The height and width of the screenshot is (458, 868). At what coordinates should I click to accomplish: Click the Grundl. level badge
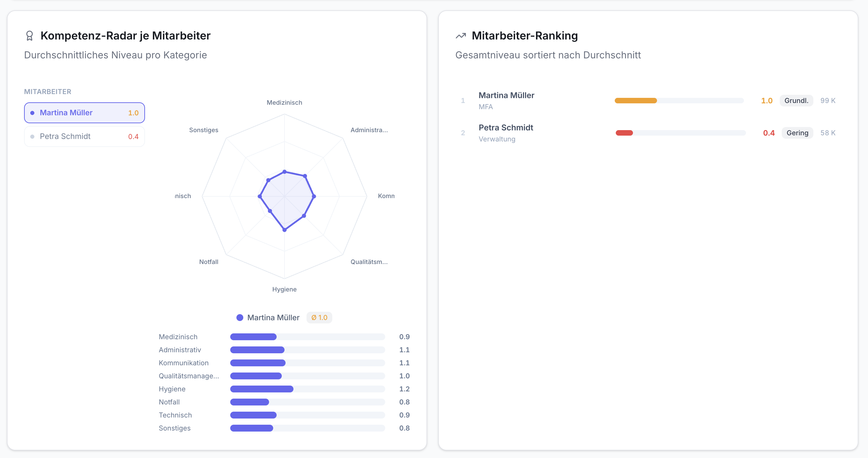(x=796, y=101)
